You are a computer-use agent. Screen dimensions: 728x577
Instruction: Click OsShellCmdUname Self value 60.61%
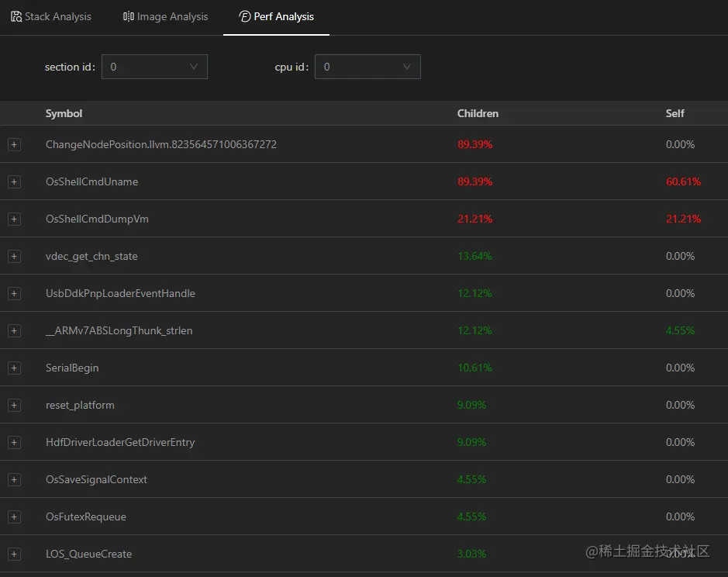(x=683, y=181)
